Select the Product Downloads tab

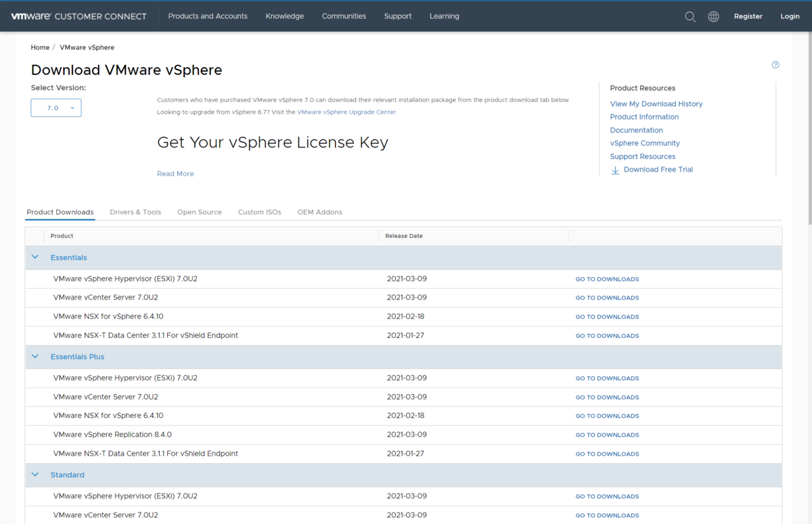60,212
